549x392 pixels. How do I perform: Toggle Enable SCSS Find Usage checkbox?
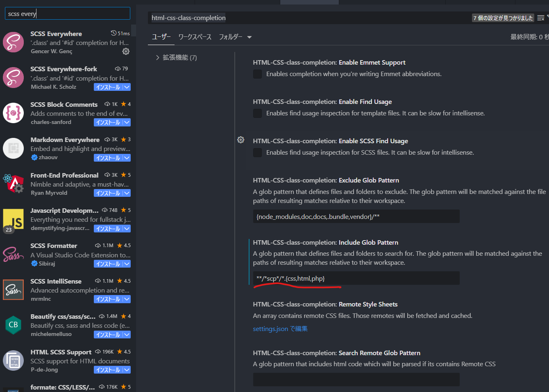pos(257,153)
